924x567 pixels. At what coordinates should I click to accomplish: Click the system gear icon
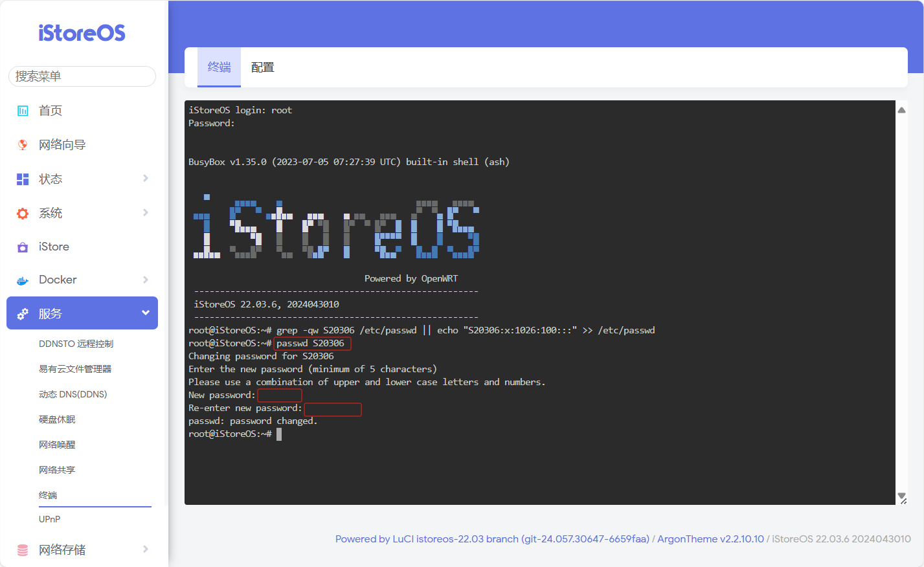coord(23,214)
